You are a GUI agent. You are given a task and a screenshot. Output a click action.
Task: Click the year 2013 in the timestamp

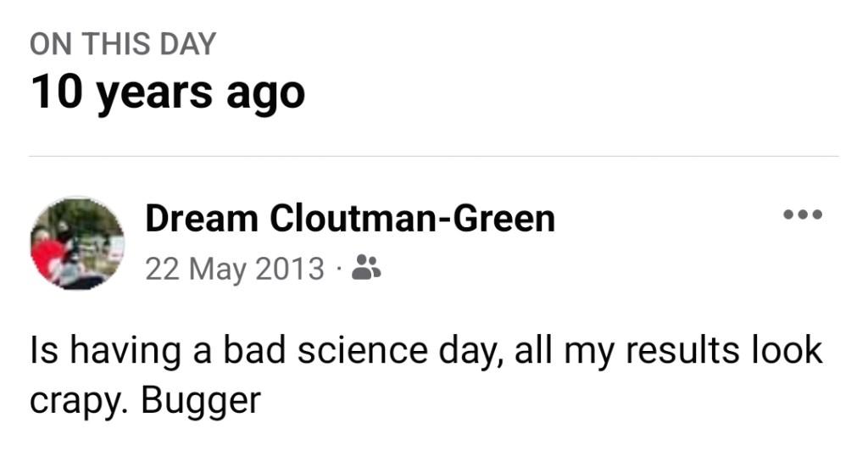(289, 269)
